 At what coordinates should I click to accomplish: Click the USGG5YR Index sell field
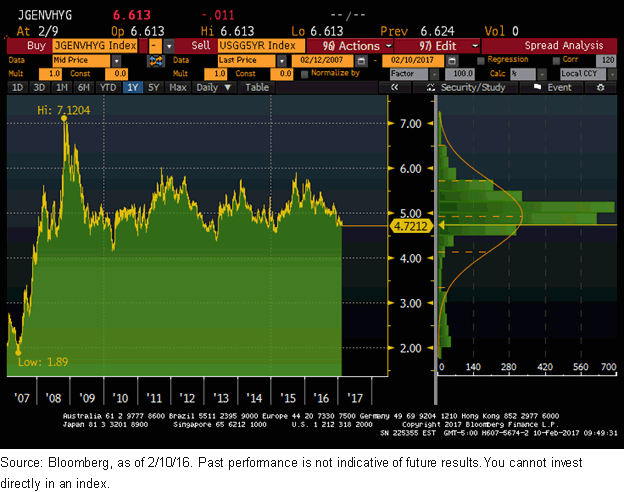(x=261, y=46)
